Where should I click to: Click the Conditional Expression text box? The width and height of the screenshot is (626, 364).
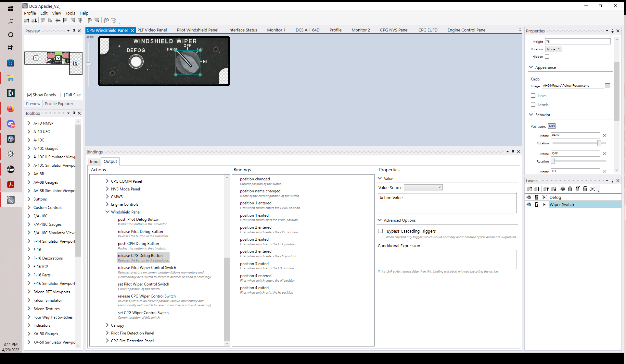447,260
